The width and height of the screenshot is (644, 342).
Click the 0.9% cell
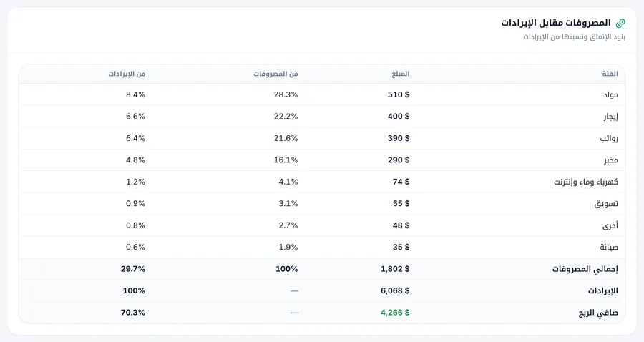click(135, 203)
